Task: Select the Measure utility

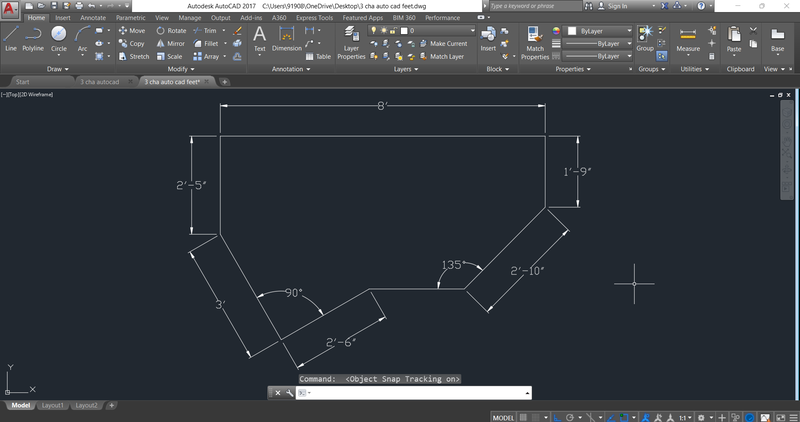Action: (688, 38)
